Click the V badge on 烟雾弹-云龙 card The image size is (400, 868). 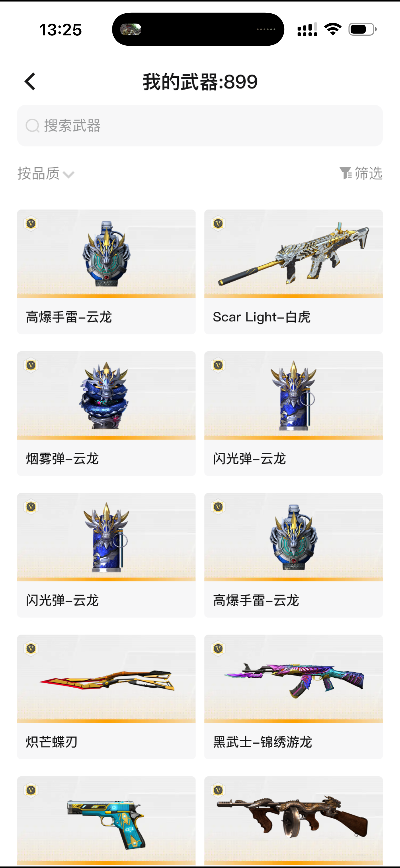click(31, 365)
